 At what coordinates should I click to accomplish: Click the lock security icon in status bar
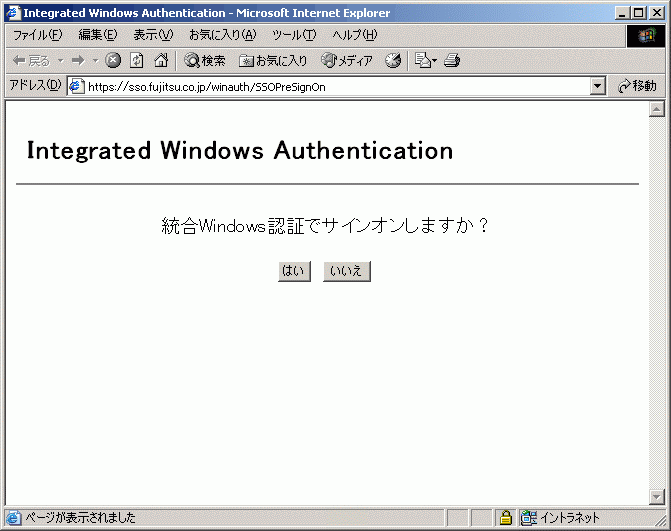[x=505, y=518]
